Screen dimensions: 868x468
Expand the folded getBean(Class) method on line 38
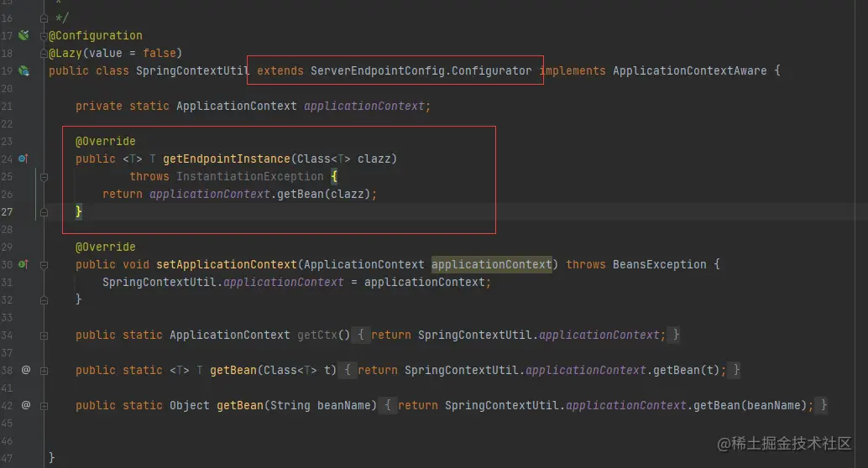[x=44, y=371]
